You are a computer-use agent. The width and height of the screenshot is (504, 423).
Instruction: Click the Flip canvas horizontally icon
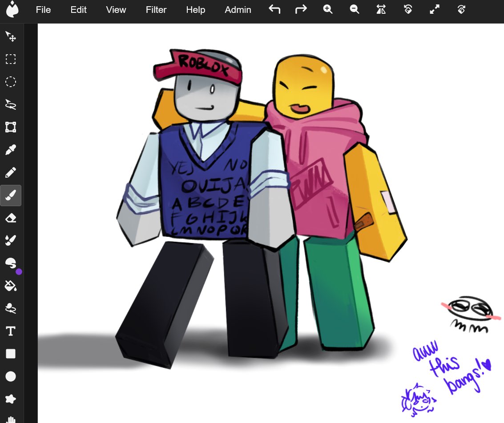pyautogui.click(x=381, y=9)
